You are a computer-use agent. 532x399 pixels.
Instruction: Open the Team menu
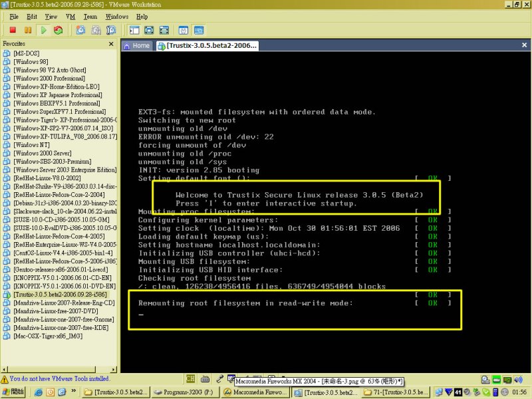click(90, 17)
